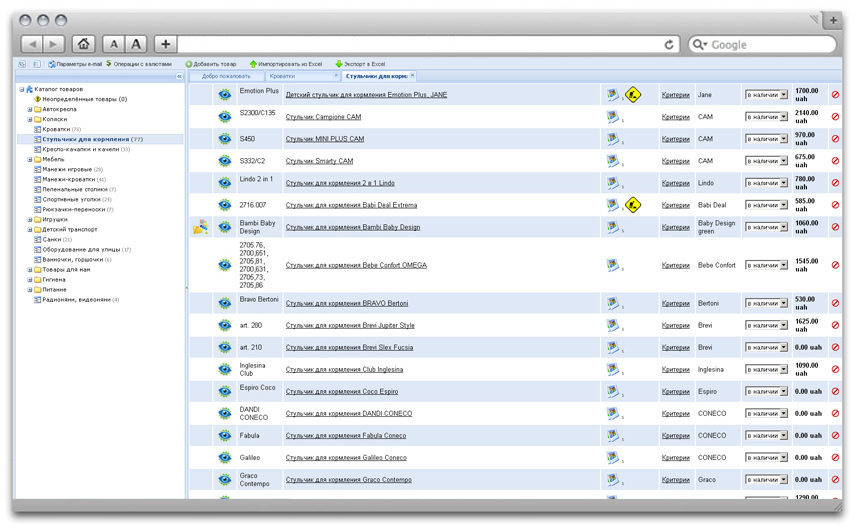
Task: Toggle visibility eye for S450 row
Action: point(225,139)
